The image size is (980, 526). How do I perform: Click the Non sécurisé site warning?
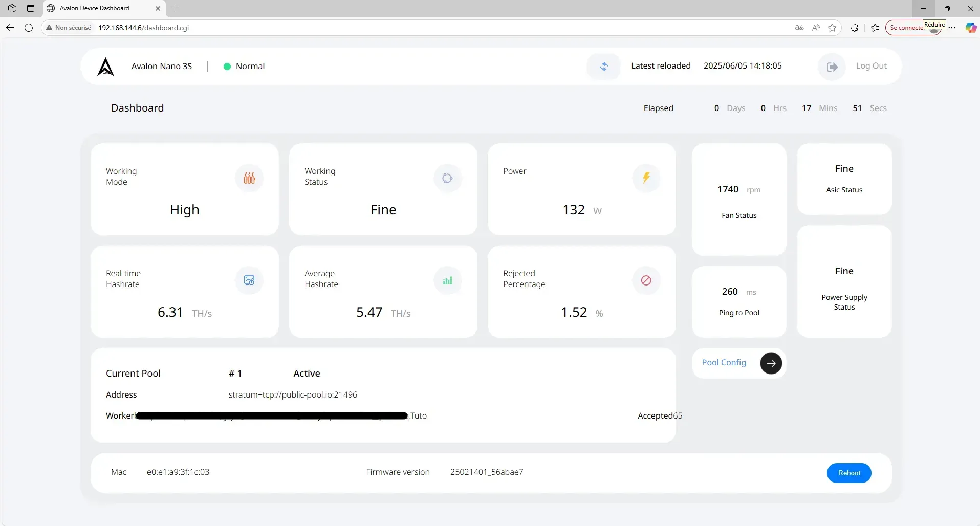(69, 28)
